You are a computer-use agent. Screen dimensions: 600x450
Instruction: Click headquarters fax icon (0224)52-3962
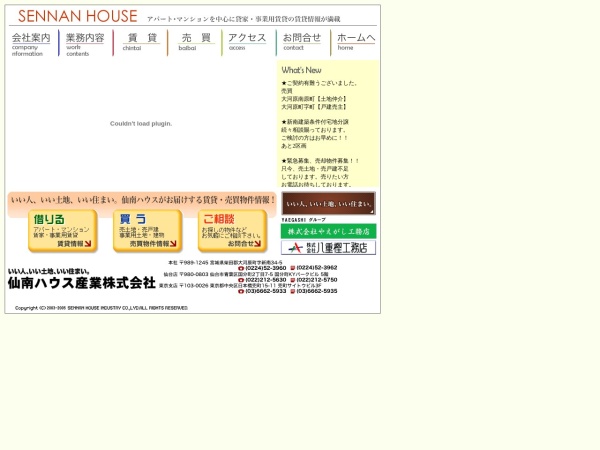(x=293, y=268)
